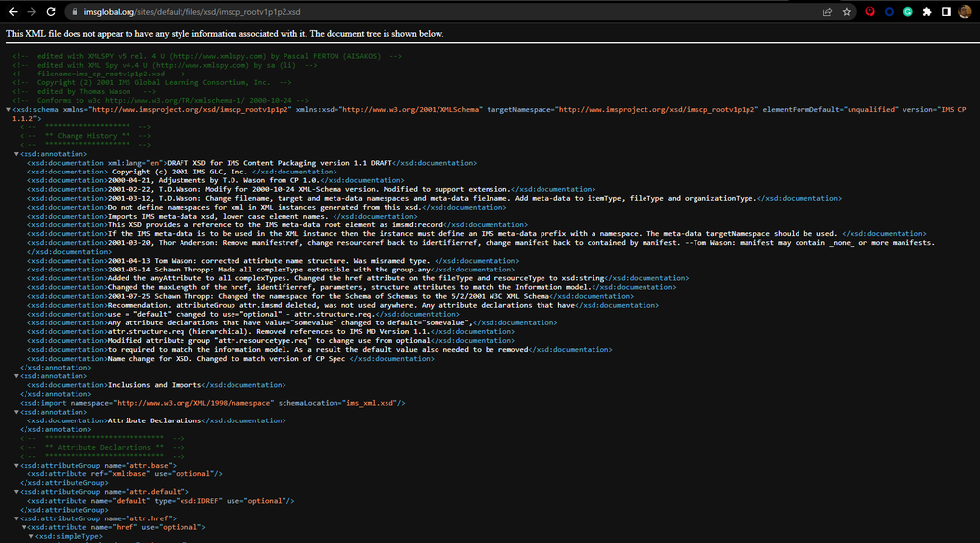Open the user profile avatar
Viewport: 980px width, 543px height.
[964, 12]
